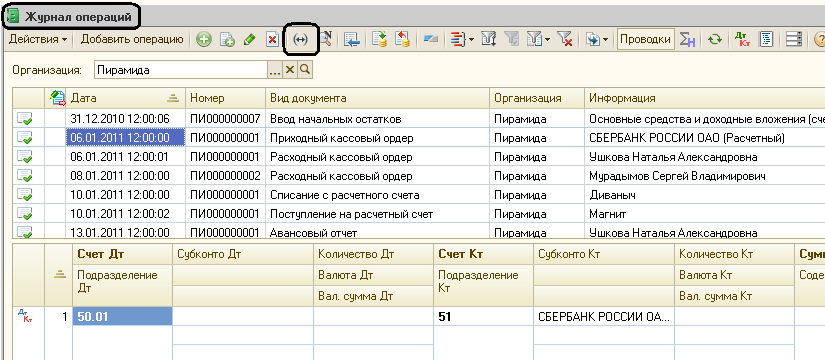Click the red X deletion mark icon
The width and height of the screenshot is (825, 360).
point(272,40)
